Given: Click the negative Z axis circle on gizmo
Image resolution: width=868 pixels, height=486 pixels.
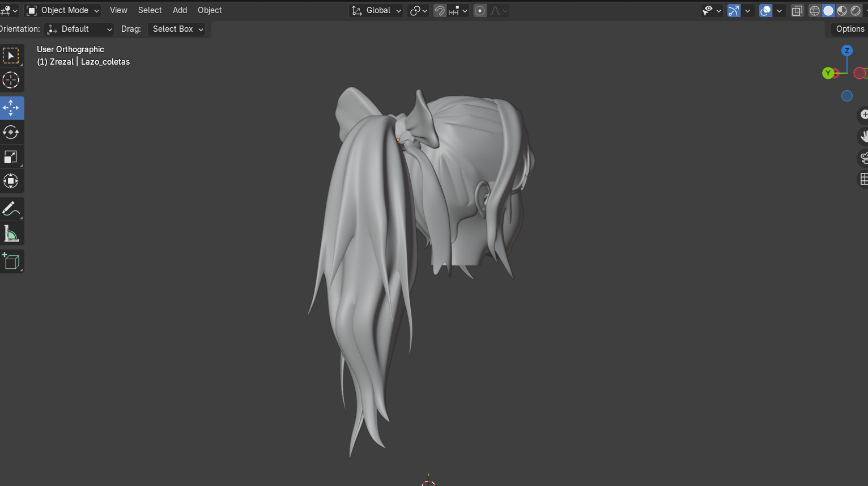Looking at the screenshot, I should point(847,96).
